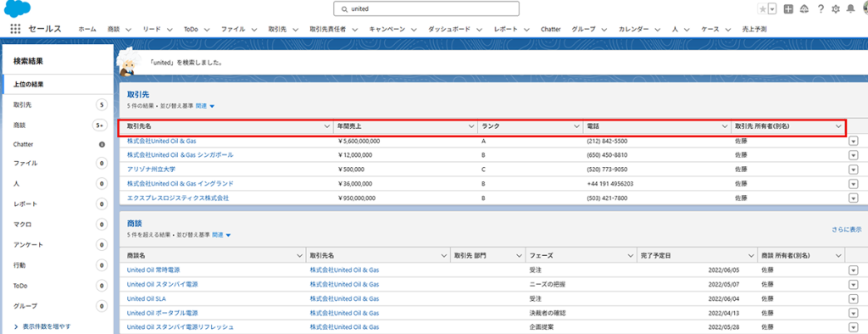Open account 株式会社United Oil & Gas シンガポール

pyautogui.click(x=180, y=155)
